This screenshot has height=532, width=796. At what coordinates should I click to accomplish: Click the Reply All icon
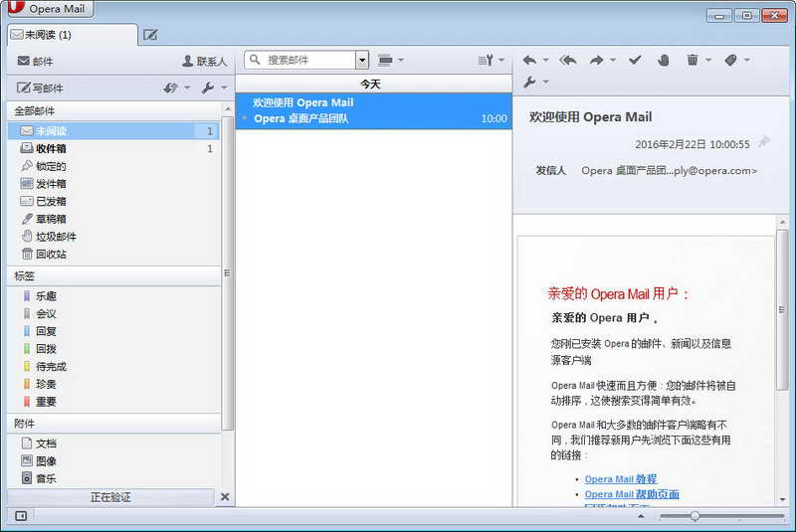[x=568, y=60]
